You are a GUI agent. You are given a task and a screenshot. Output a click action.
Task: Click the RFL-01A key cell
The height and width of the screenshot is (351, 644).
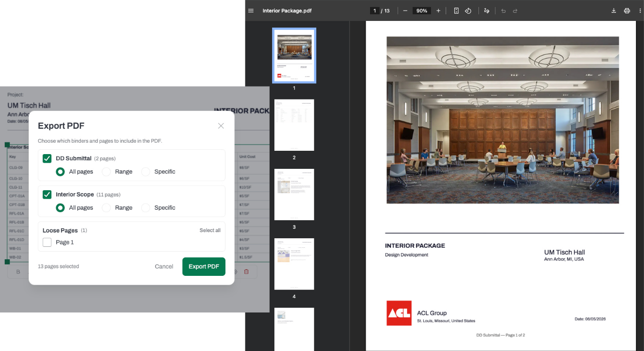17,214
